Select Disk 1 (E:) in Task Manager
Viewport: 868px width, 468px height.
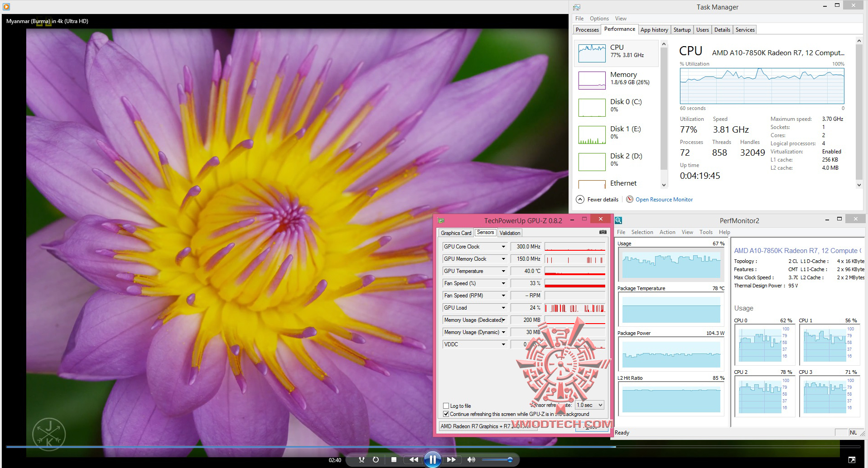[616, 134]
